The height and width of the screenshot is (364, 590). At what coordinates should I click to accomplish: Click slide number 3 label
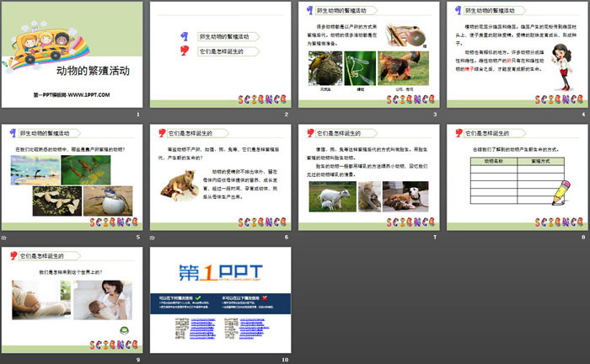(x=435, y=115)
